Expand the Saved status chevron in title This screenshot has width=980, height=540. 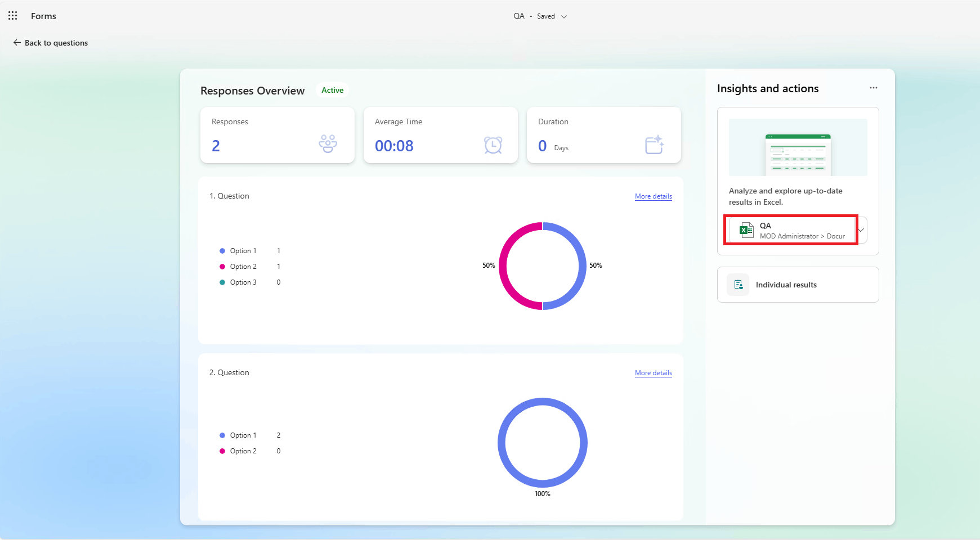564,16
